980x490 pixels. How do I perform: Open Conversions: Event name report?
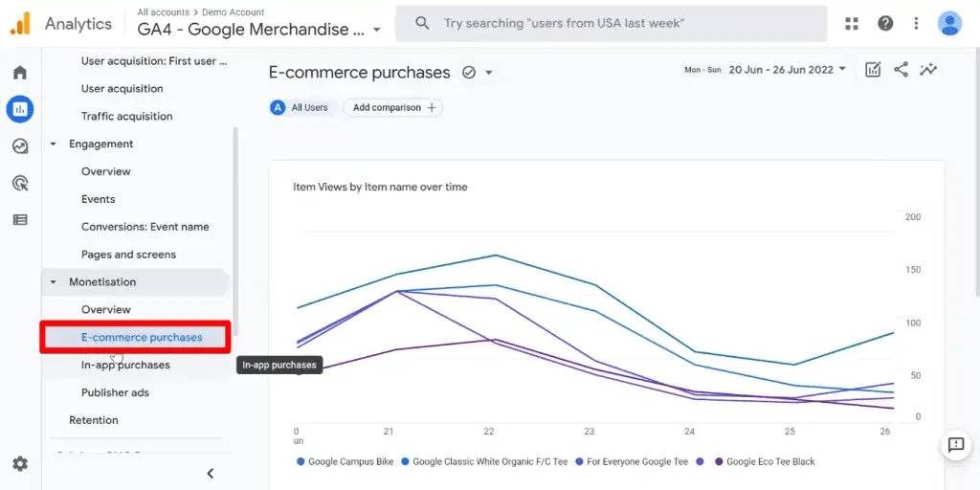pos(145,226)
